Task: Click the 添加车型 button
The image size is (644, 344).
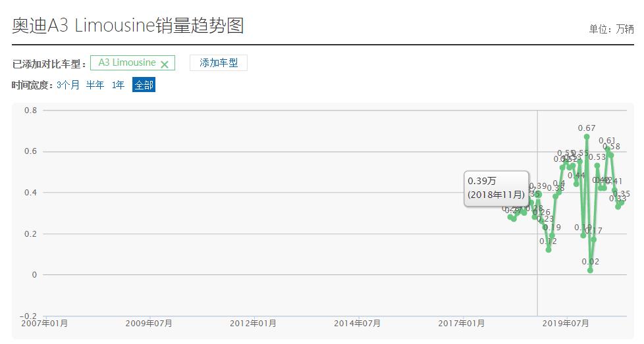Action: 219,62
